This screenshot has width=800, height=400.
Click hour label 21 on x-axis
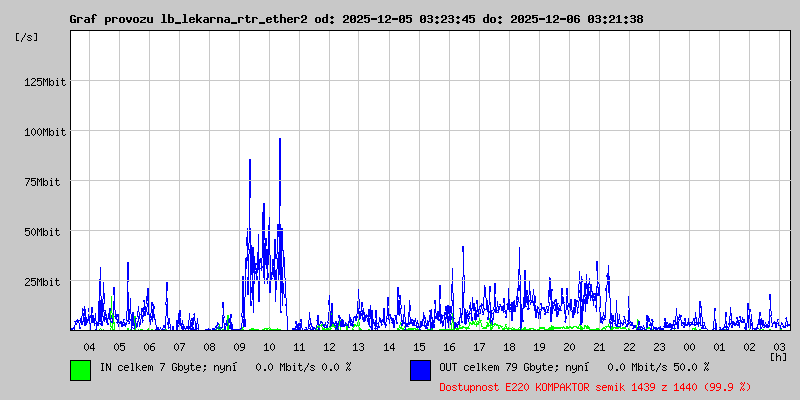point(599,347)
